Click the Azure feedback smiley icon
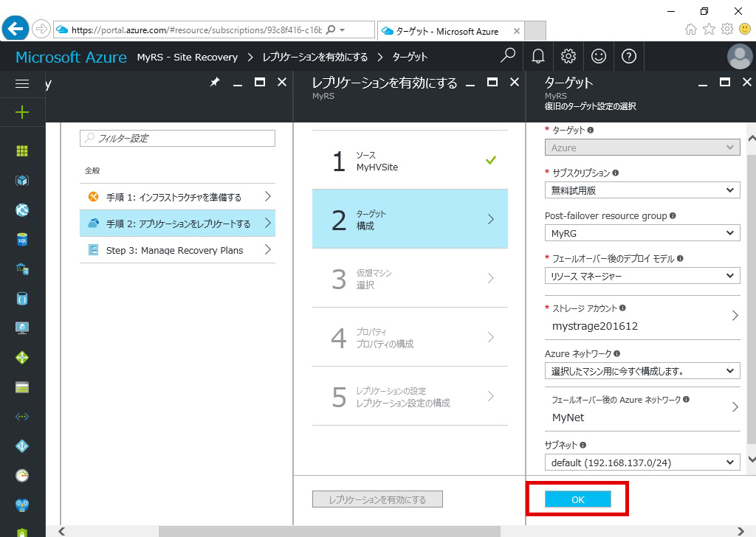This screenshot has height=537, width=756. point(599,56)
